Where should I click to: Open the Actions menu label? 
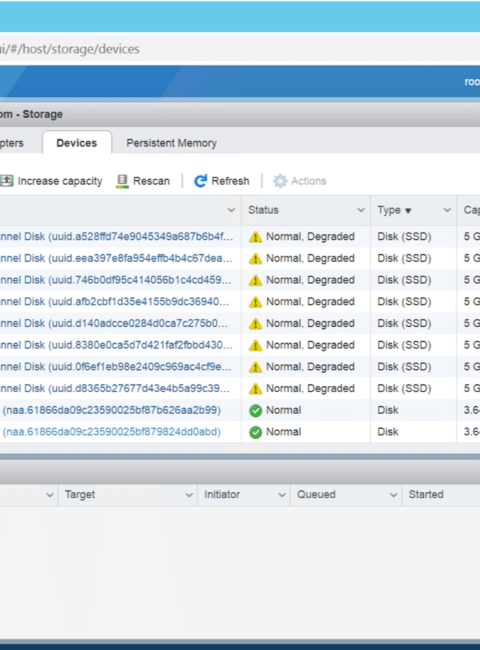308,181
